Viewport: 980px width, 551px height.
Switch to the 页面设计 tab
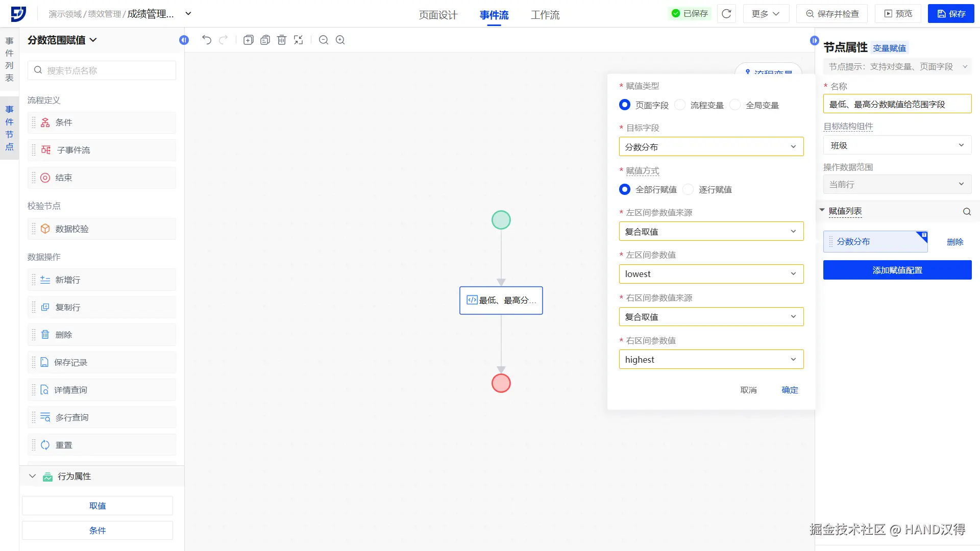(x=438, y=15)
